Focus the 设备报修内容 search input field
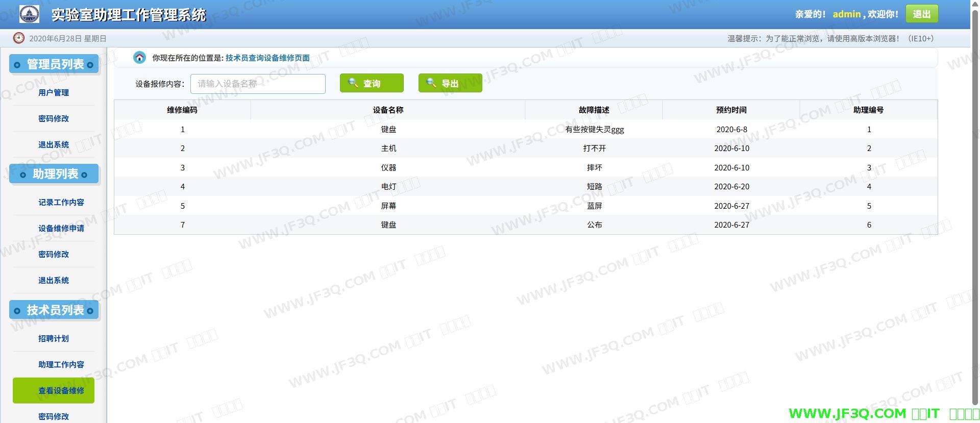This screenshot has height=423, width=980. tap(258, 84)
